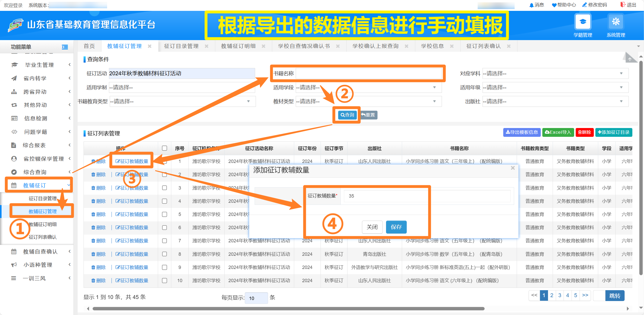Image resolution: width=644 pixels, height=315 pixels.
Task: Click the 重置 reset button
Action: coord(368,115)
